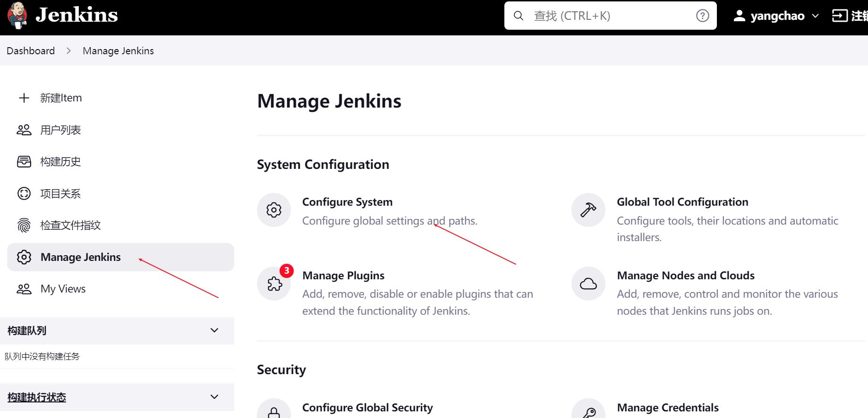This screenshot has height=418, width=868.
Task: Click the search magnifier icon
Action: pos(519,16)
